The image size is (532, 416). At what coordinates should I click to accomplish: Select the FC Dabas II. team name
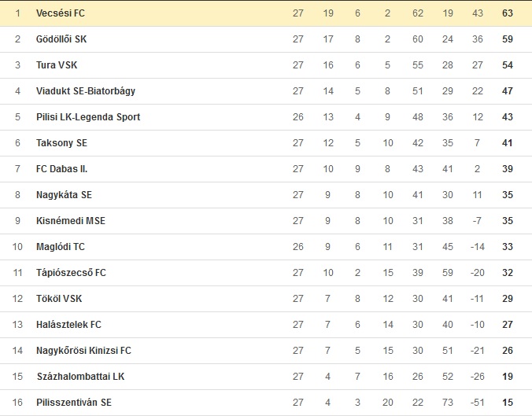[65, 169]
